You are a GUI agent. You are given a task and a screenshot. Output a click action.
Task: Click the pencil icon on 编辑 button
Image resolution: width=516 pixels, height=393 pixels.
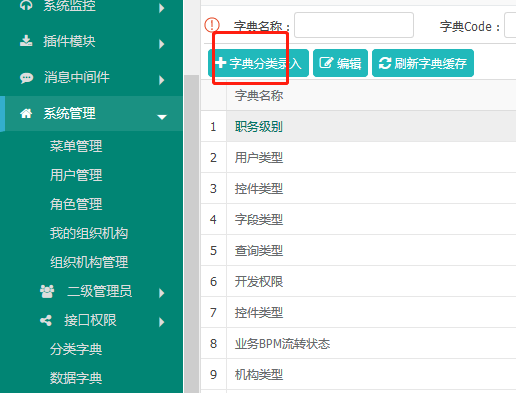coord(326,63)
